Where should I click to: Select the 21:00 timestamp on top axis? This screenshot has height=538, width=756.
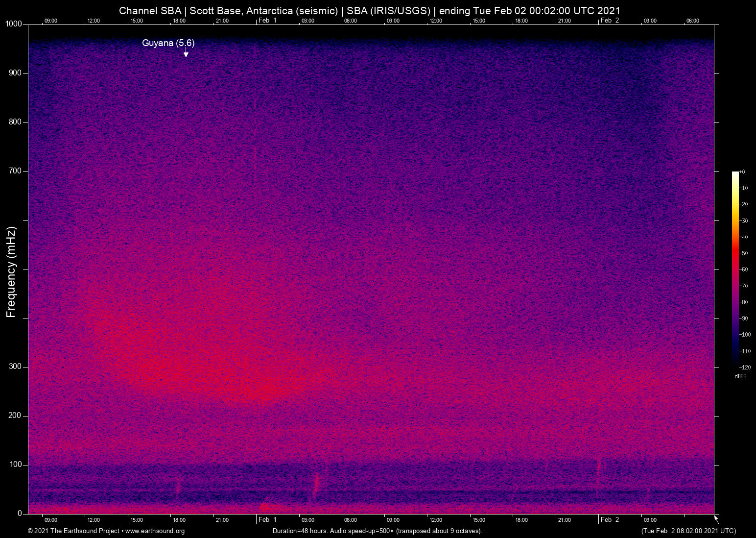click(223, 21)
